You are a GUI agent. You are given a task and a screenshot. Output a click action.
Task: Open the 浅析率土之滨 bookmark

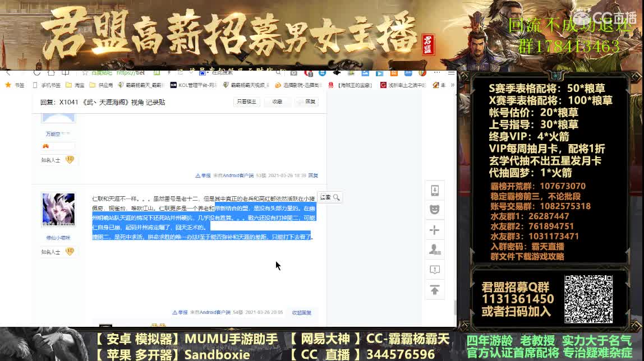[x=403, y=85]
